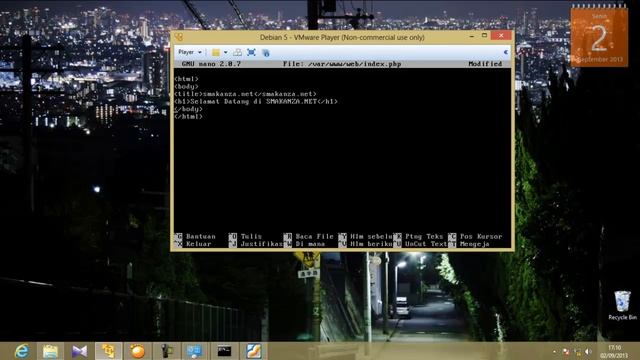Open the command prompt taskbar icon
Image resolution: width=640 pixels, height=360 pixels.
(x=224, y=351)
